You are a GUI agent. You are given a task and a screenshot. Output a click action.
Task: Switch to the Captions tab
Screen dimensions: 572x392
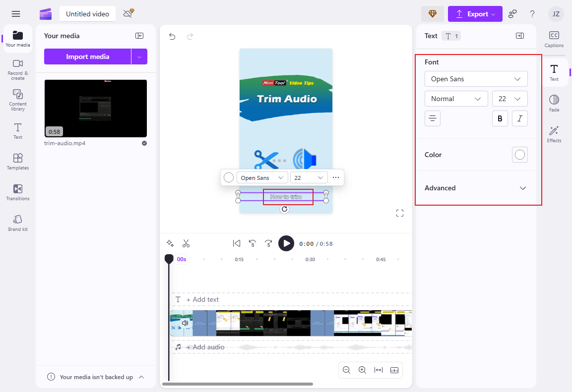[x=554, y=39]
